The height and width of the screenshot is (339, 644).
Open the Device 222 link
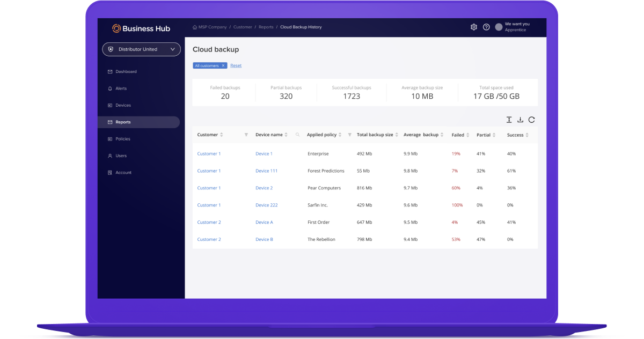(266, 205)
